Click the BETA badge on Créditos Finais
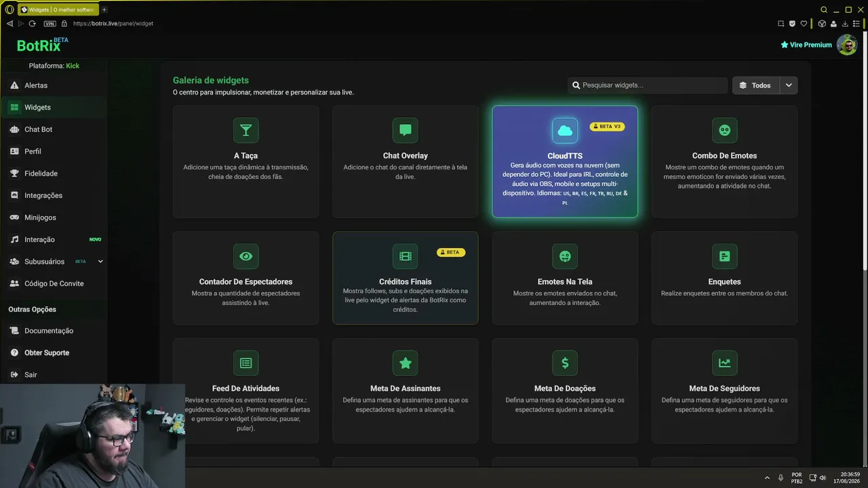Image resolution: width=868 pixels, height=488 pixels. click(x=451, y=252)
